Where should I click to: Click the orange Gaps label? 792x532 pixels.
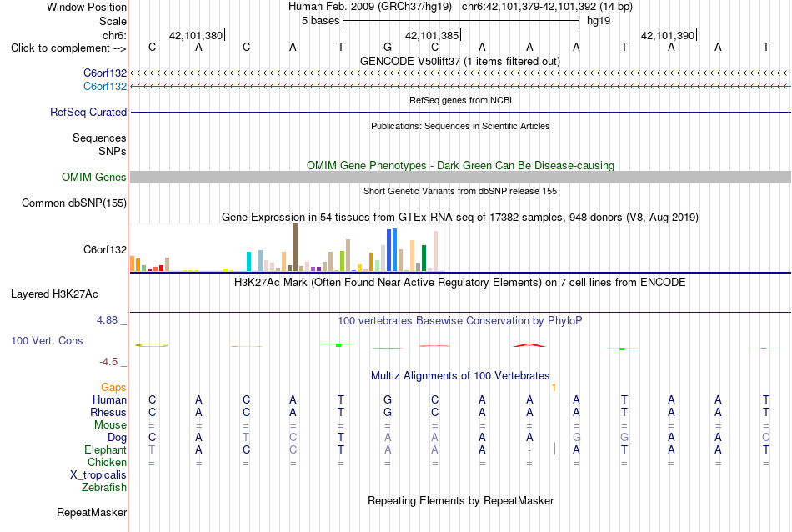(x=113, y=388)
